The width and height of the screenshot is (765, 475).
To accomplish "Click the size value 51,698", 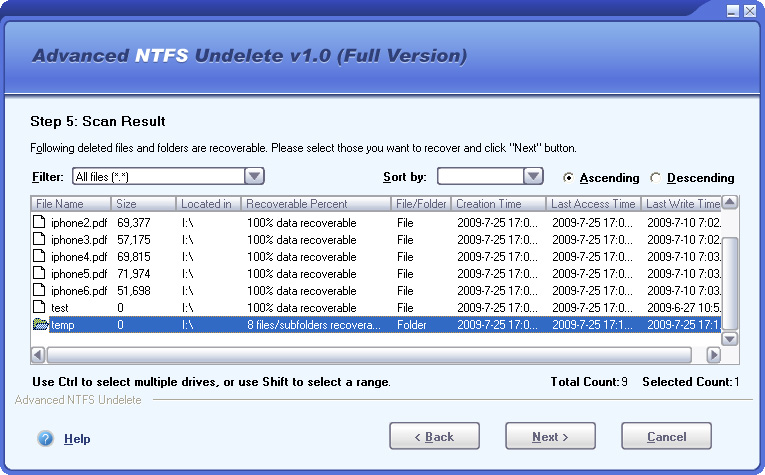I will click(134, 291).
